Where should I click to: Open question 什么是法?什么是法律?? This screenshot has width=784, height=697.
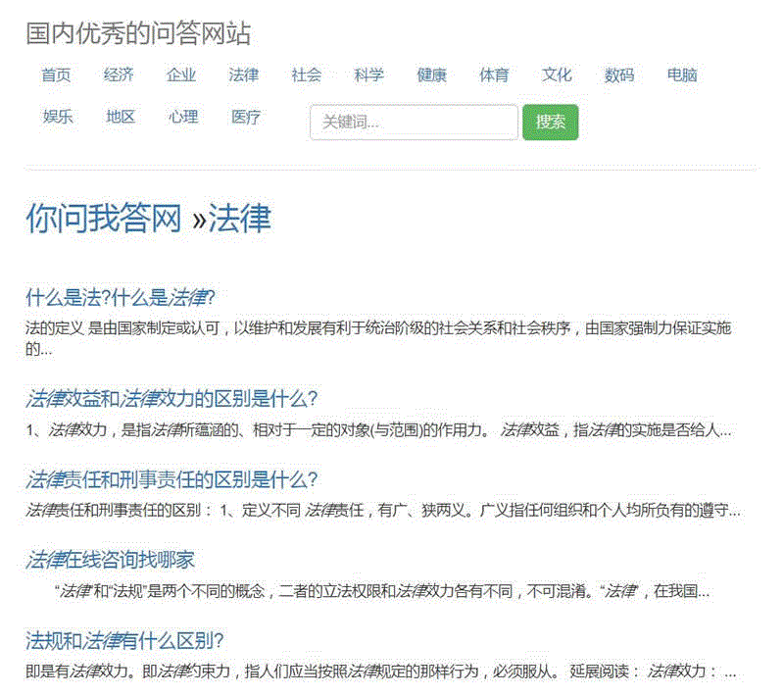click(120, 298)
